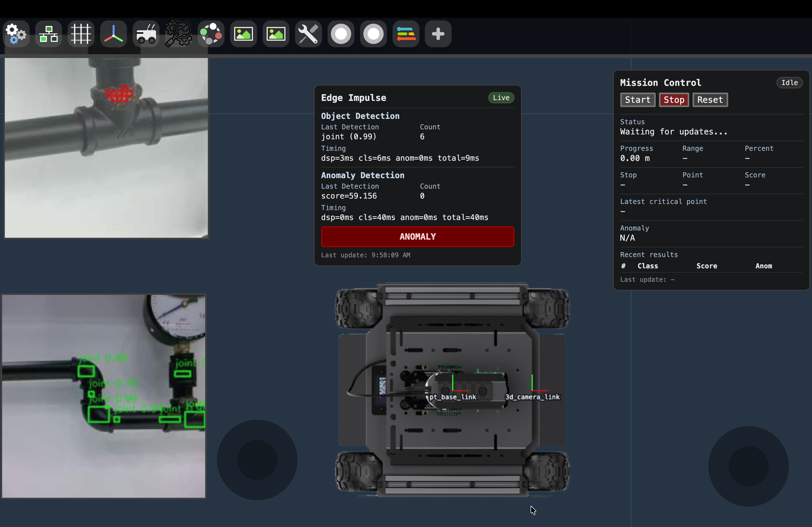Viewport: 812px width, 527px height.
Task: Expand the Recent results section
Action: tap(649, 254)
